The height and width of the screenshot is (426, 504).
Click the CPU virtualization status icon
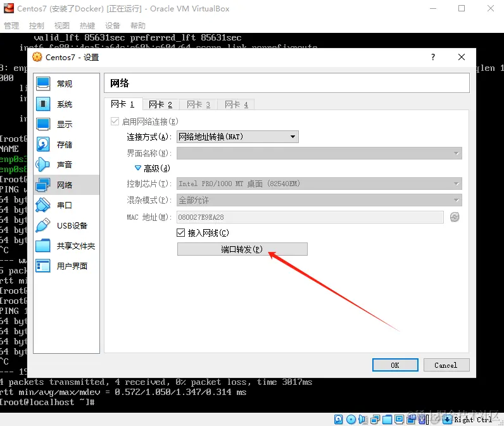pos(422,419)
